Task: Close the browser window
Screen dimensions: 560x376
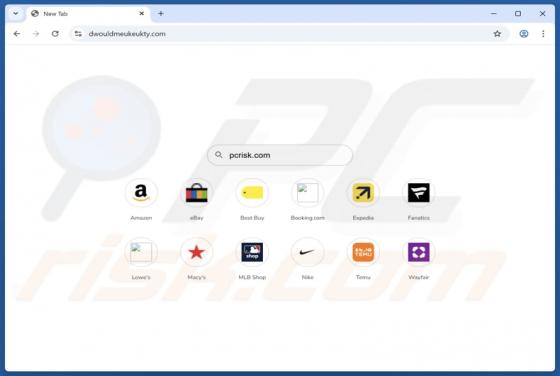Action: 542,14
